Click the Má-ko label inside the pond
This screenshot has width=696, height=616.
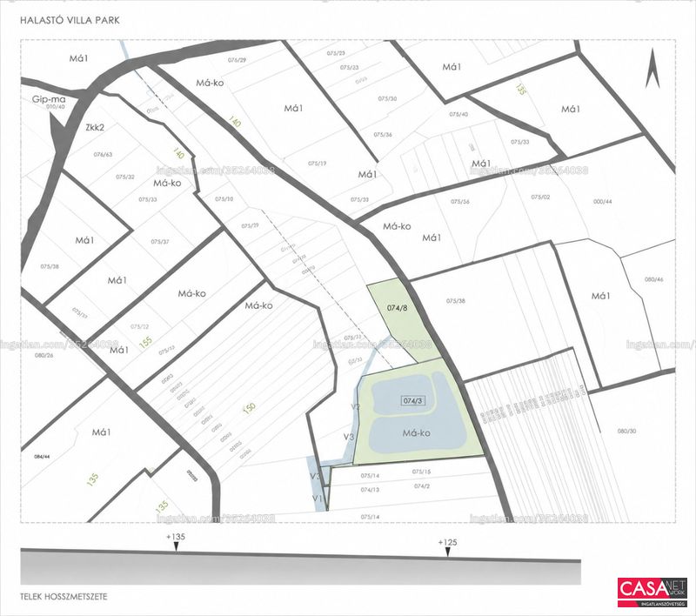click(416, 432)
